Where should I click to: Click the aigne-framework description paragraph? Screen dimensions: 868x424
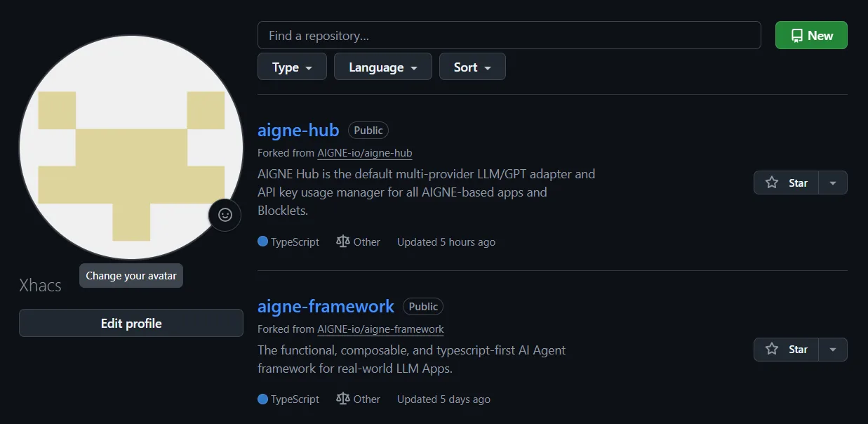pos(412,359)
